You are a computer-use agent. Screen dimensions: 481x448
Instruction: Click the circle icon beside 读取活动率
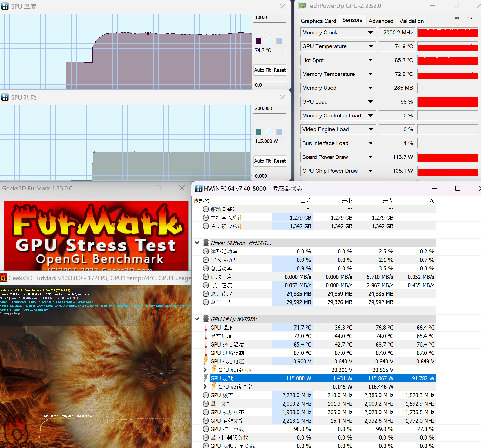(206, 251)
